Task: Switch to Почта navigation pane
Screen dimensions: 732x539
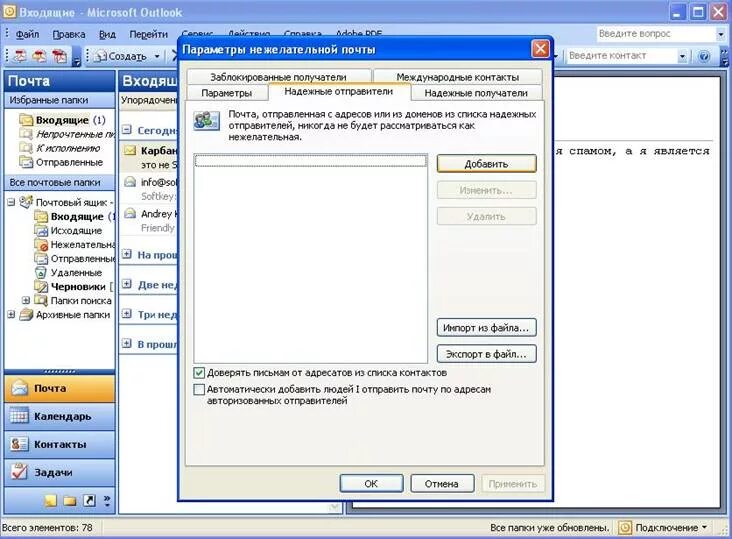Action: click(x=59, y=388)
